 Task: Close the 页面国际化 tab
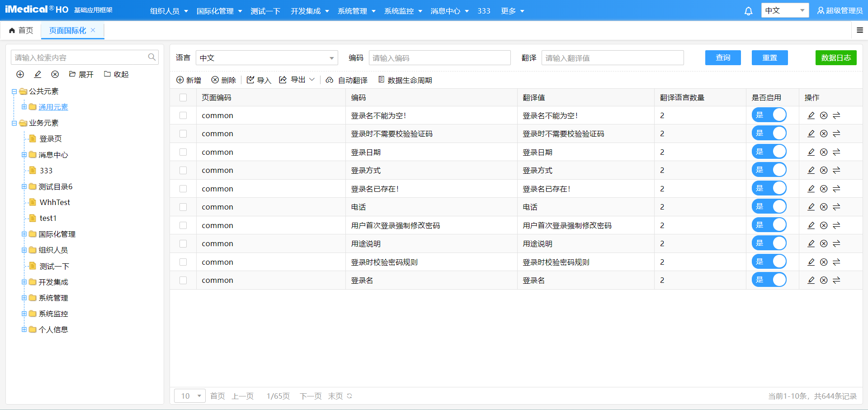pyautogui.click(x=93, y=30)
